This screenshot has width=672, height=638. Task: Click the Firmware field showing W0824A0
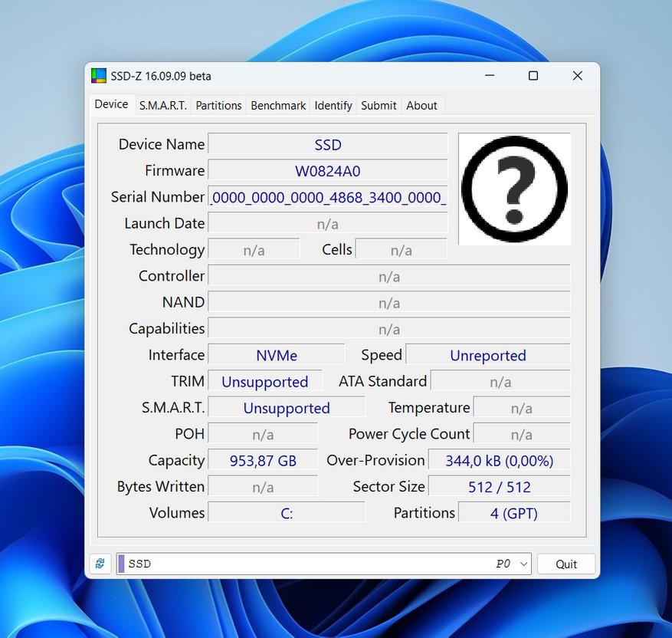click(x=328, y=171)
